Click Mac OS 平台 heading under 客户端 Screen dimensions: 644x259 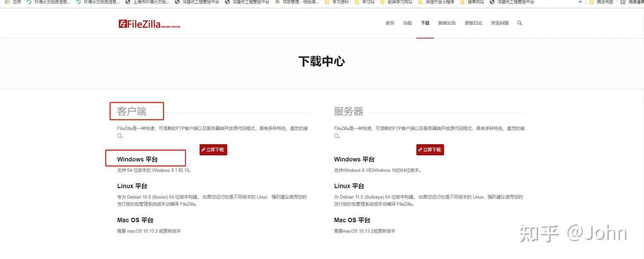[135, 220]
